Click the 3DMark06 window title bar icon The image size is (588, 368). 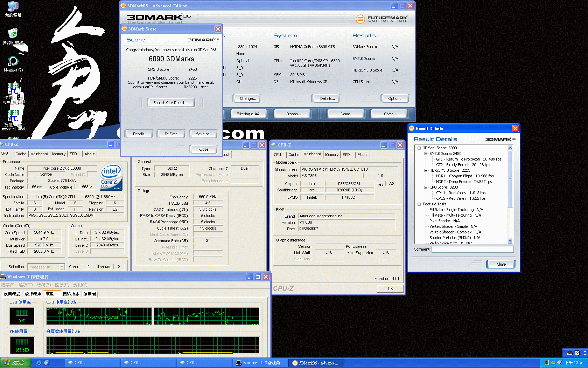123,6
